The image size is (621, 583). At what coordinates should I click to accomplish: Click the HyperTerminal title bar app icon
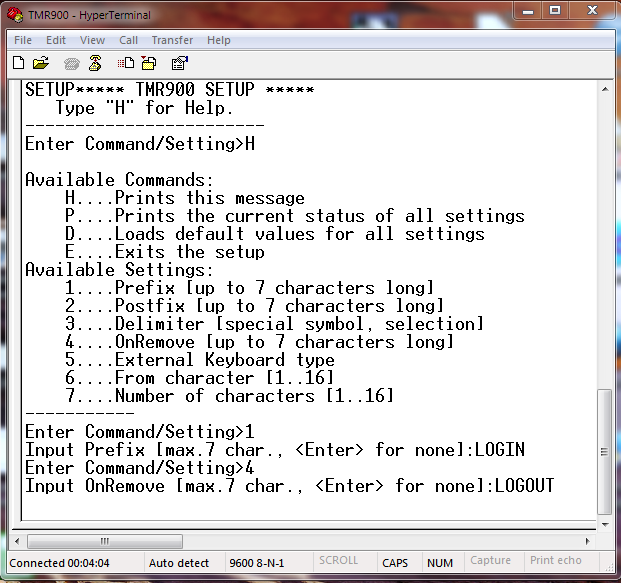click(x=15, y=13)
